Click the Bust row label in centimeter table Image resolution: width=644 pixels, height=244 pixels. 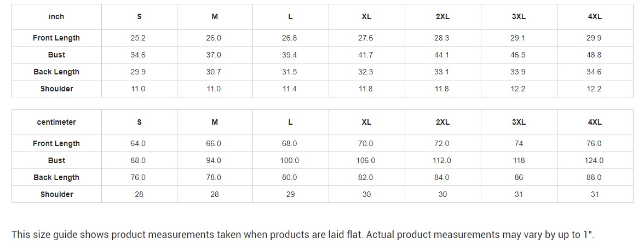click(56, 160)
